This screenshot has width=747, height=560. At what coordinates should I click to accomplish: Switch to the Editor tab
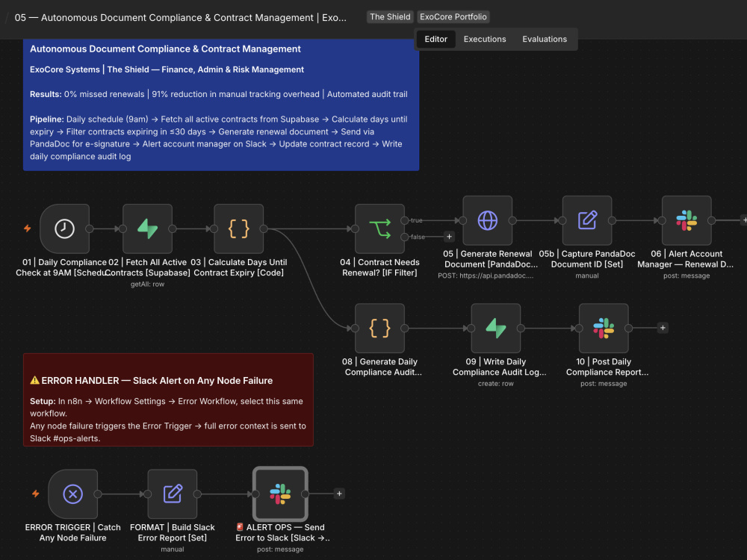(436, 39)
